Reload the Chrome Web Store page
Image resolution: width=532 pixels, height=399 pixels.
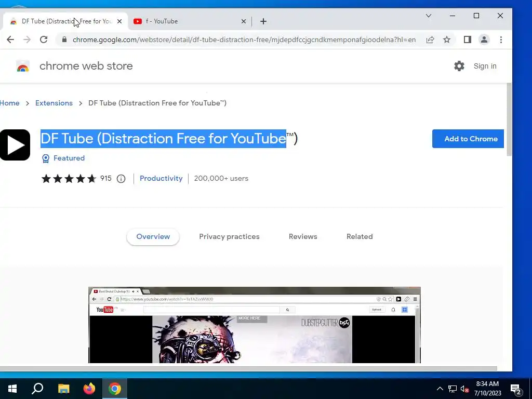coord(44,39)
